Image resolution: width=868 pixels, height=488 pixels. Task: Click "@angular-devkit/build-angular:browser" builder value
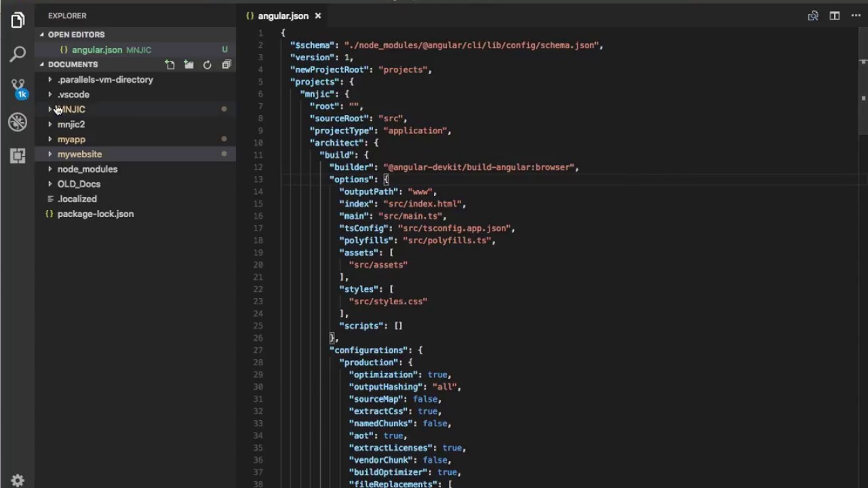click(x=479, y=167)
